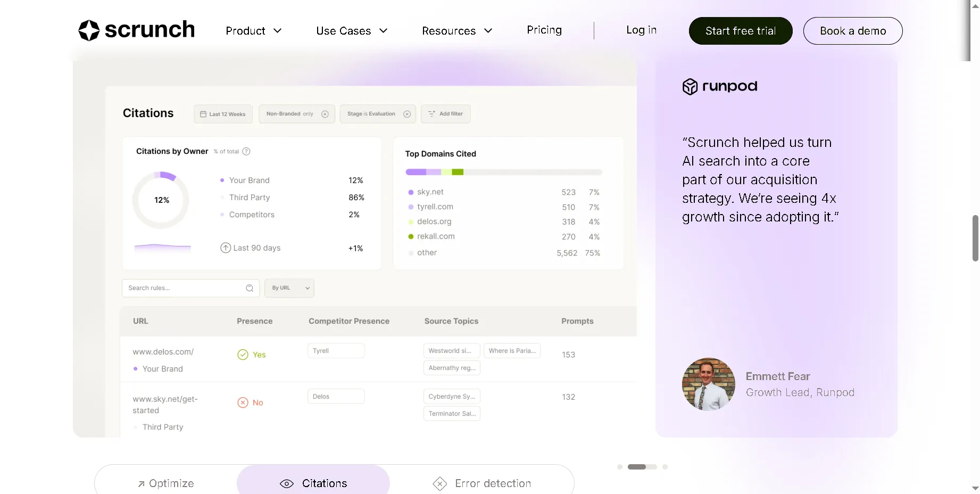Click Start free trial button
This screenshot has height=494, width=980.
coord(741,31)
